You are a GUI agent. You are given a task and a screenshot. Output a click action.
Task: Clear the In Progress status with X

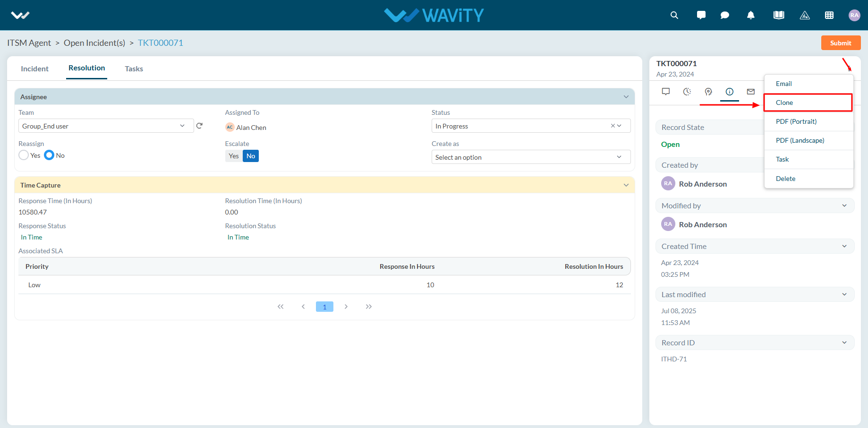(613, 126)
